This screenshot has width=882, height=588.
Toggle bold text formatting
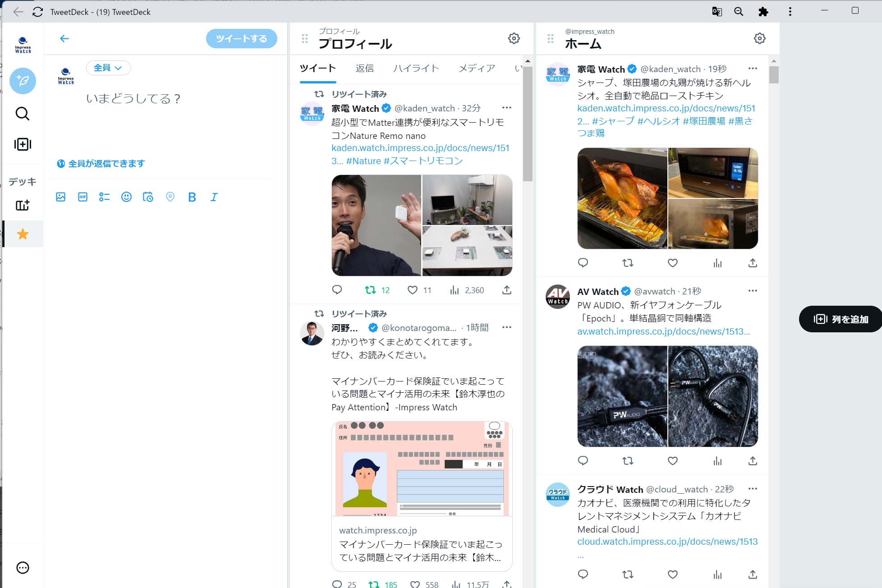click(192, 197)
